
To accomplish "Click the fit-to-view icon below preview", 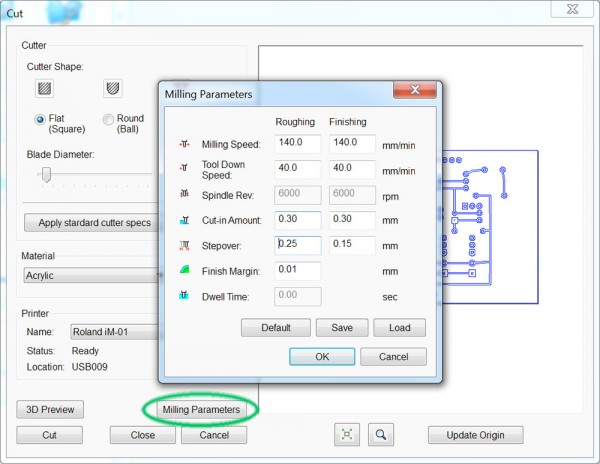I will pyautogui.click(x=347, y=435).
